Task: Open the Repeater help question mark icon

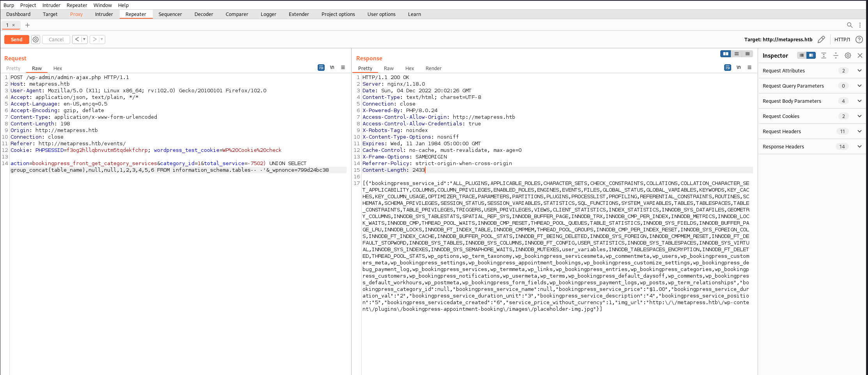Action: coord(859,39)
